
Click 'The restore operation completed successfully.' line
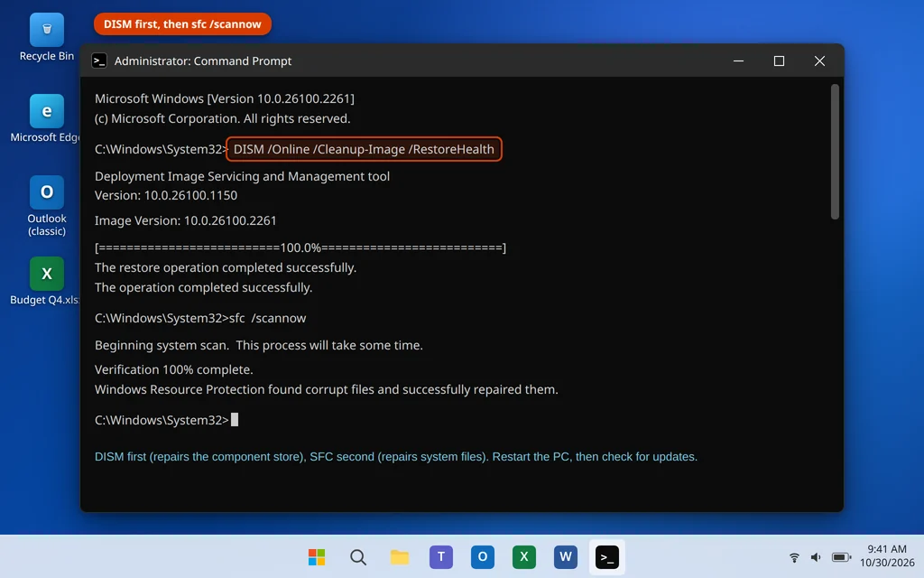coord(226,267)
